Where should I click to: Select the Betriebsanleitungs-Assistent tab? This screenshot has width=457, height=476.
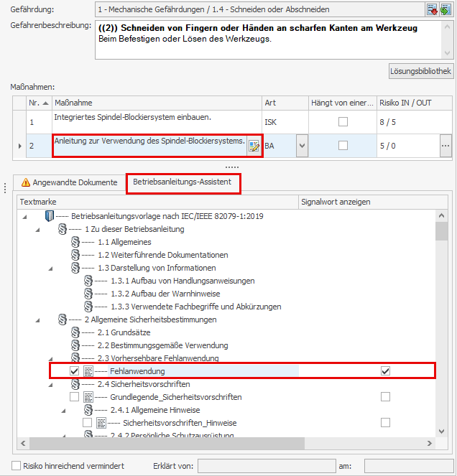[183, 182]
